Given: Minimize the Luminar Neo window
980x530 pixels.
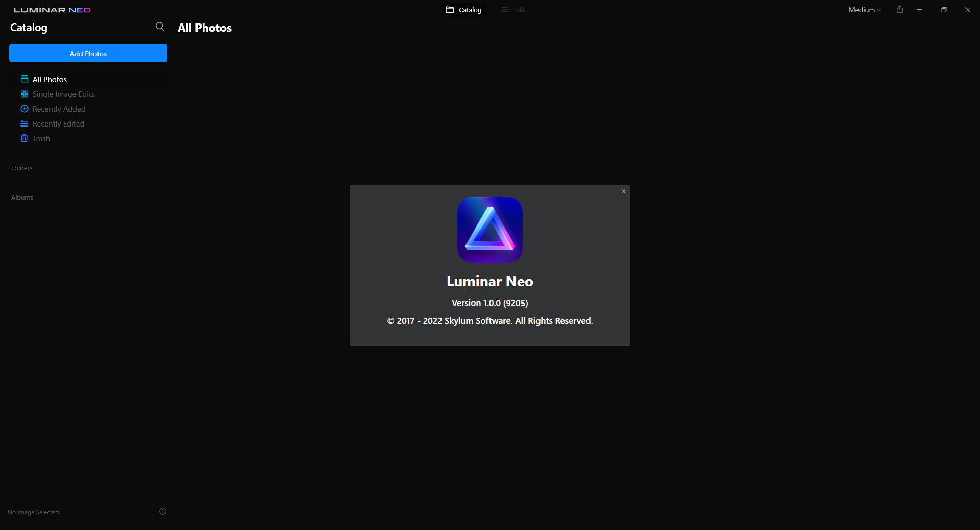Looking at the screenshot, I should (x=920, y=10).
